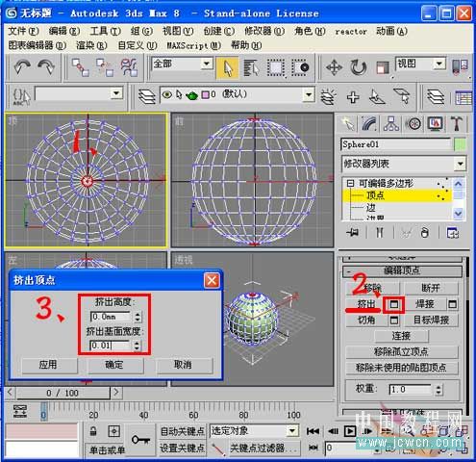The image size is (476, 462).
Task: Click the 挤出高度 extrusion height input field
Action: pos(112,317)
